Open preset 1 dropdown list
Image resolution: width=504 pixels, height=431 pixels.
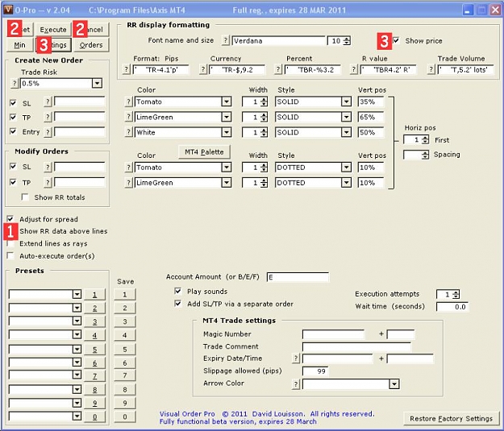77,294
